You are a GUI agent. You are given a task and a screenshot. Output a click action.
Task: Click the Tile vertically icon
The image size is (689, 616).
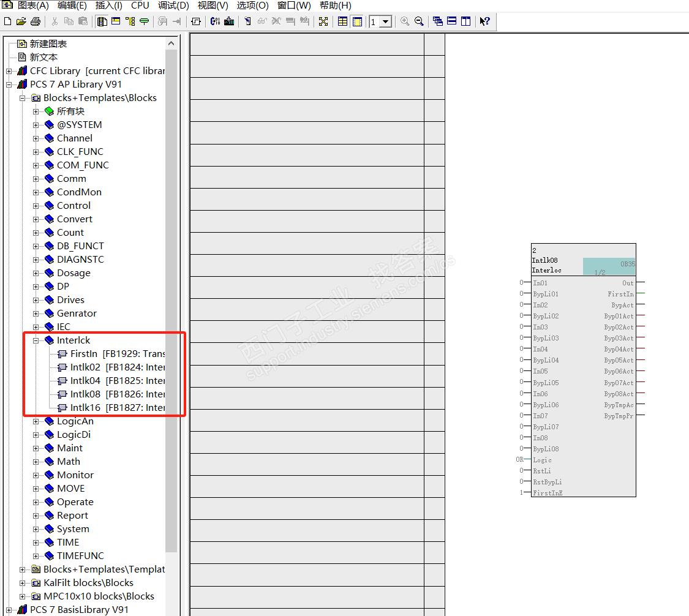466,21
